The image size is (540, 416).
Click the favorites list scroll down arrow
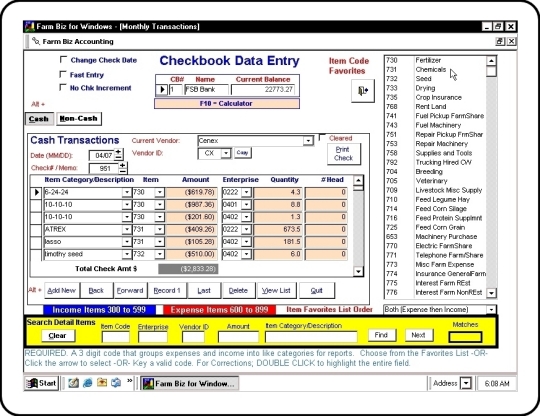(491, 293)
